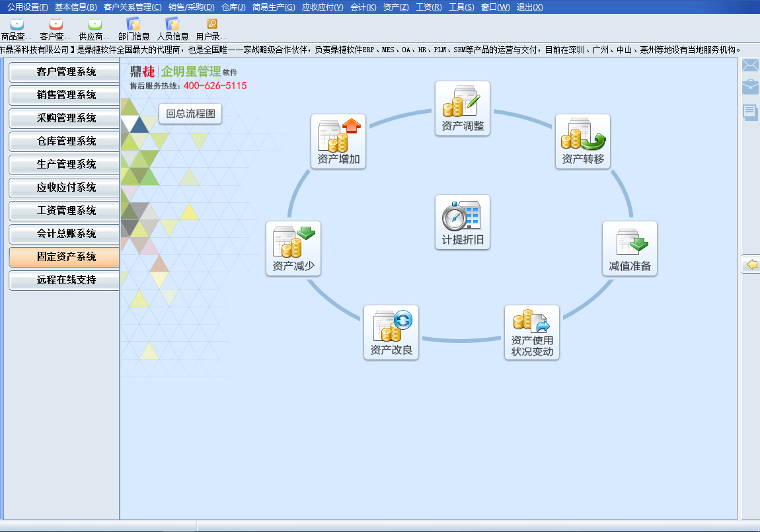Click the 回总流程图 button

point(190,114)
